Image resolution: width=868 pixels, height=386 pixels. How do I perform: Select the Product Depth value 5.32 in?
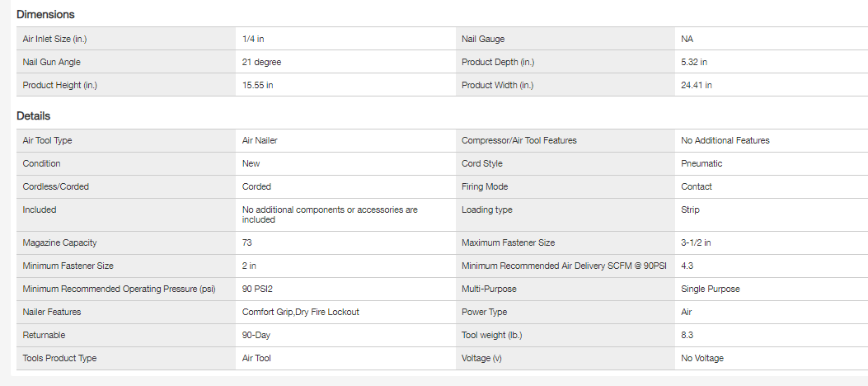click(694, 62)
